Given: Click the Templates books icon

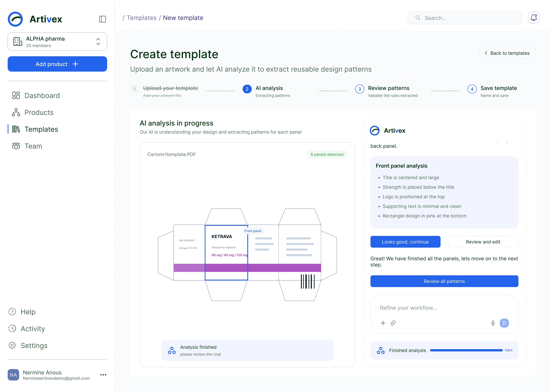Looking at the screenshot, I should point(16,129).
